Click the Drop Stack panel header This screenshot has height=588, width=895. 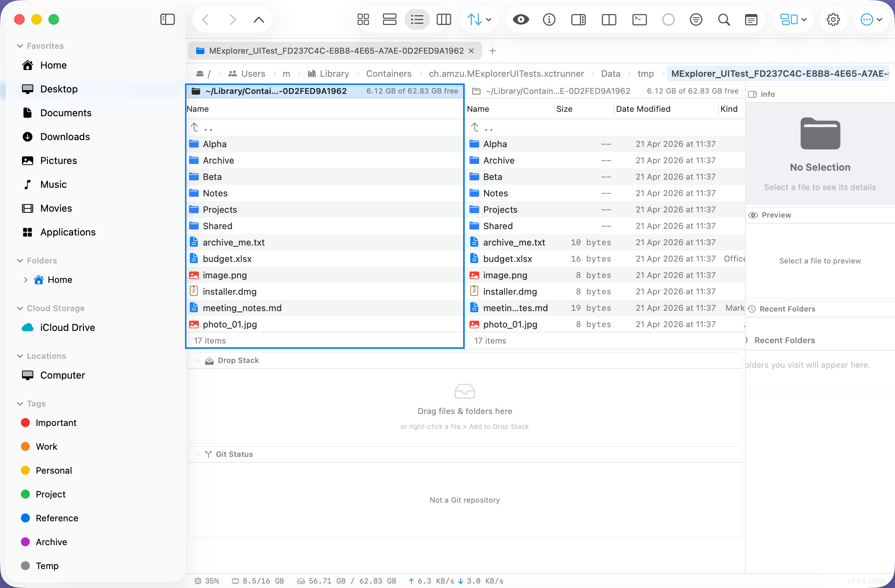pos(465,360)
